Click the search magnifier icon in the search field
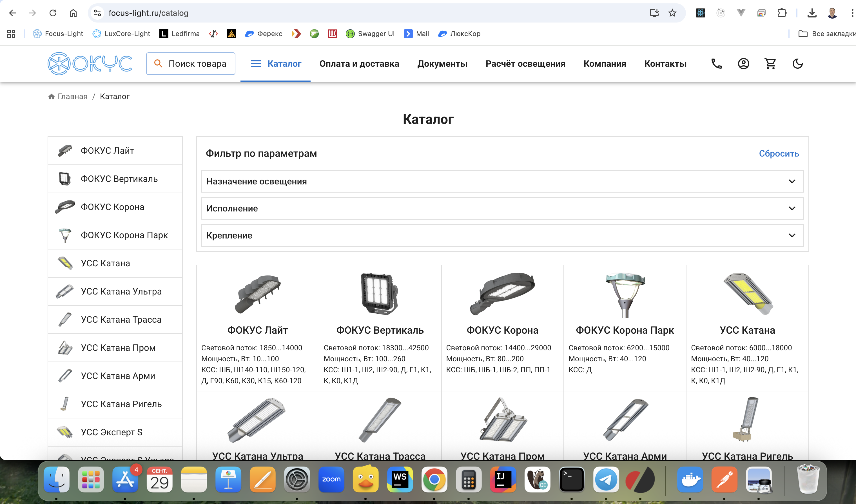This screenshot has width=856, height=504. tap(158, 64)
